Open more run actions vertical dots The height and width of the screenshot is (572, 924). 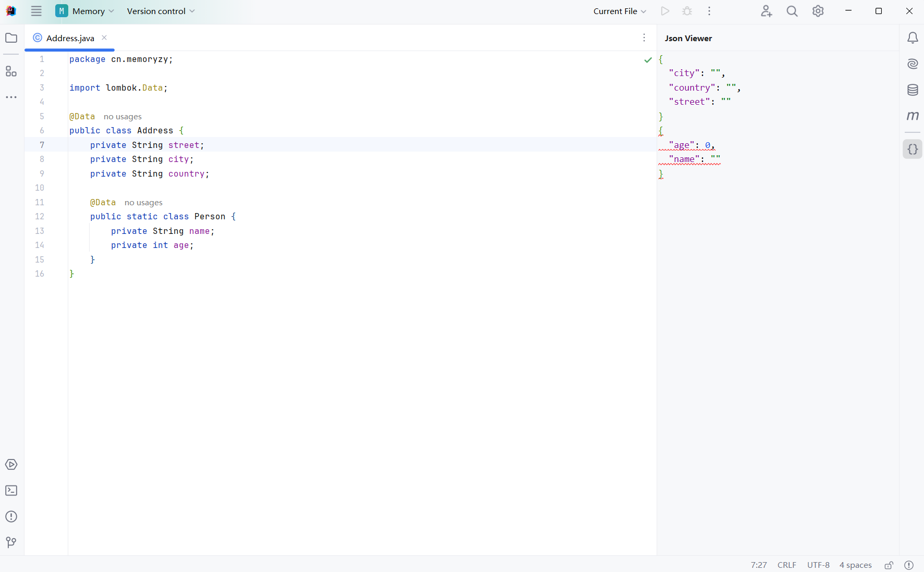click(709, 11)
